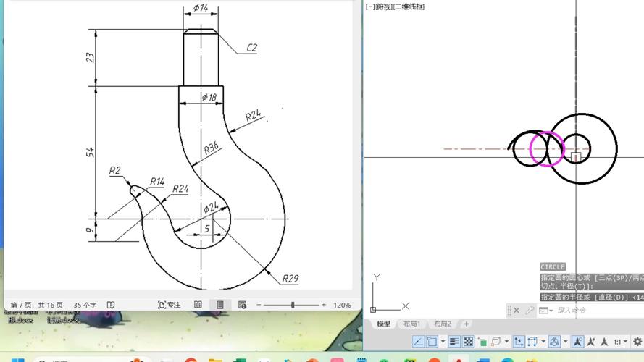The height and width of the screenshot is (362, 644).
Task: Select Word Print Layout view icon
Action: [219, 305]
